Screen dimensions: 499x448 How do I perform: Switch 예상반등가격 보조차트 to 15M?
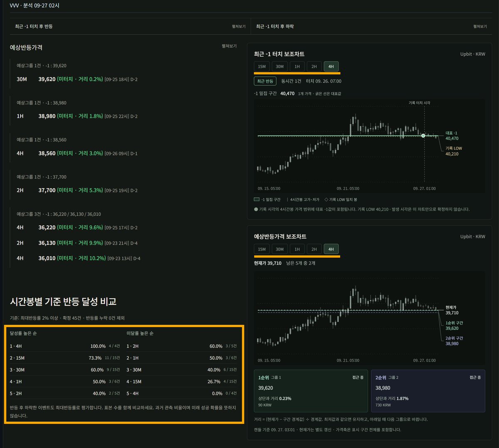(262, 249)
